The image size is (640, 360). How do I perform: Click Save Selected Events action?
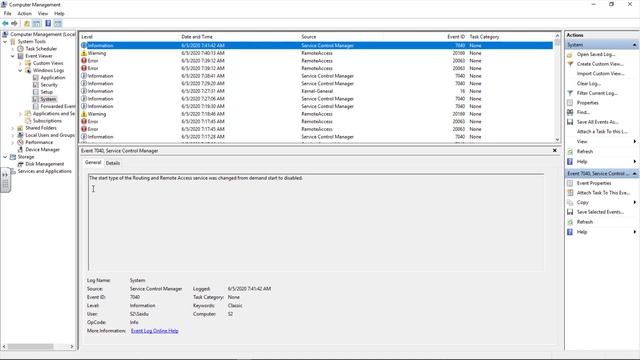point(600,212)
